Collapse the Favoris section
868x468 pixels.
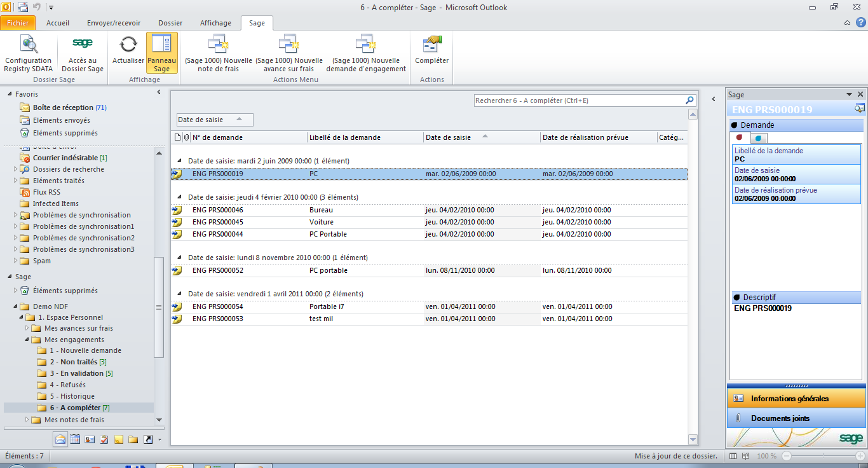pos(10,94)
